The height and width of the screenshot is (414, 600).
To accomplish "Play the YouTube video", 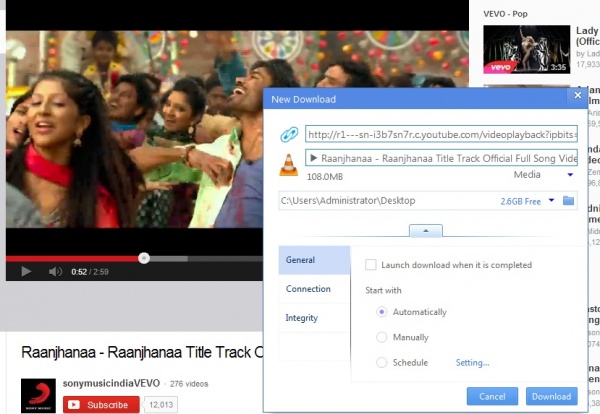I will tap(26, 272).
